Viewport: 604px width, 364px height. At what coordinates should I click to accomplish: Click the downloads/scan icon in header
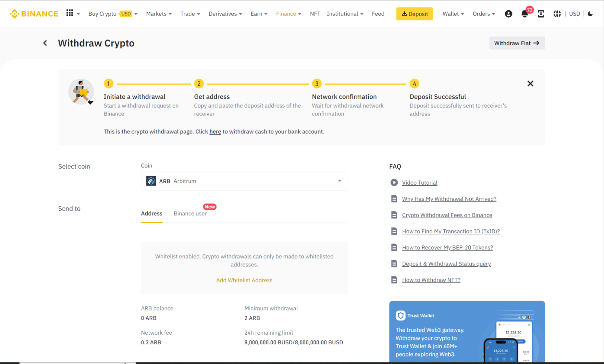(541, 14)
